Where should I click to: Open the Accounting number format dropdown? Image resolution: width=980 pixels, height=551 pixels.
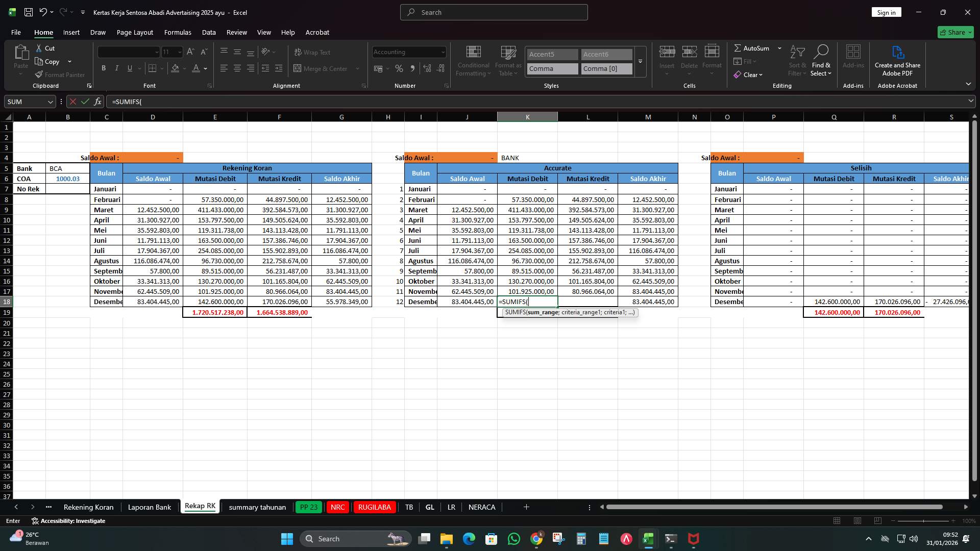(x=441, y=52)
